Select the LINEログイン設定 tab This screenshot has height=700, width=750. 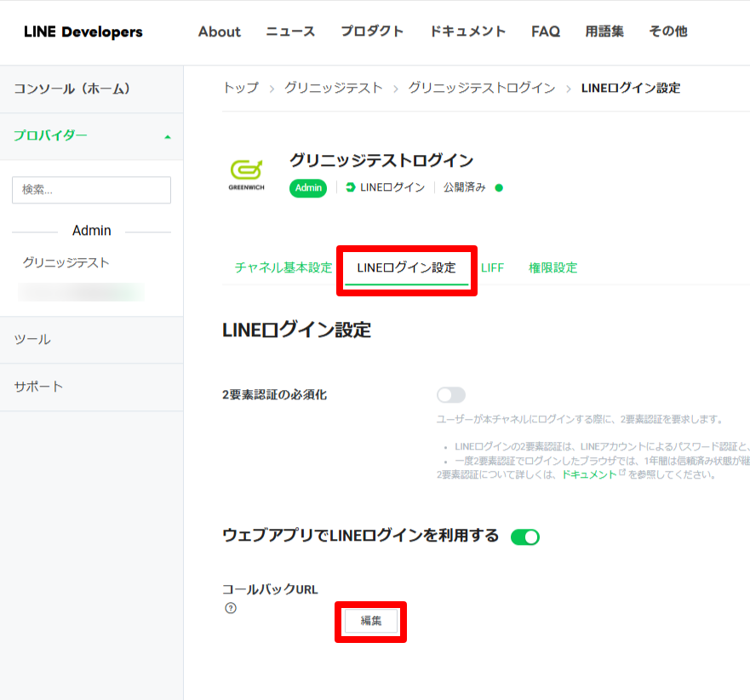coord(407,268)
